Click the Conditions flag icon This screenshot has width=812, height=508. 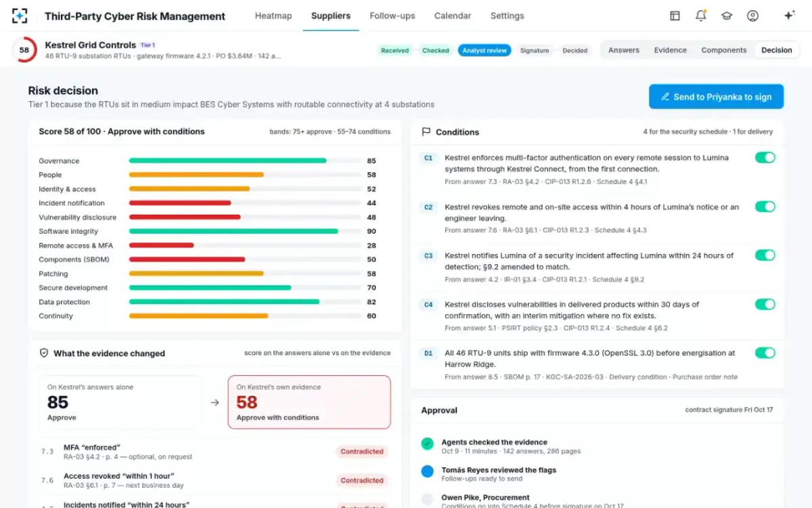click(x=426, y=132)
